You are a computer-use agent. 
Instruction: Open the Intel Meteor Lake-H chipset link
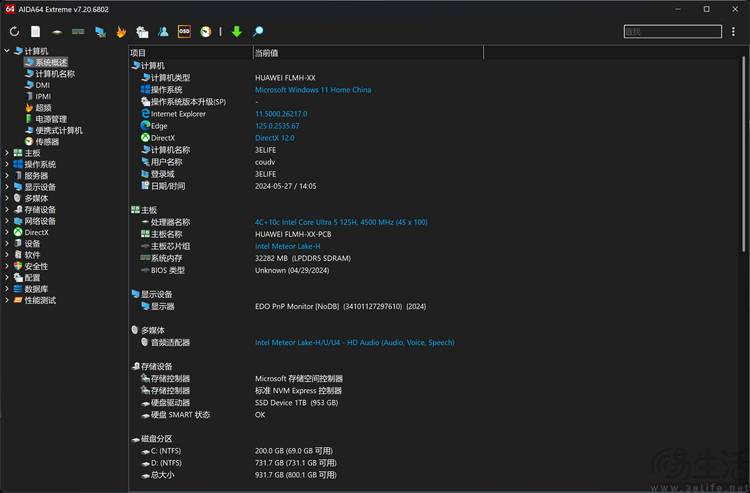[287, 246]
